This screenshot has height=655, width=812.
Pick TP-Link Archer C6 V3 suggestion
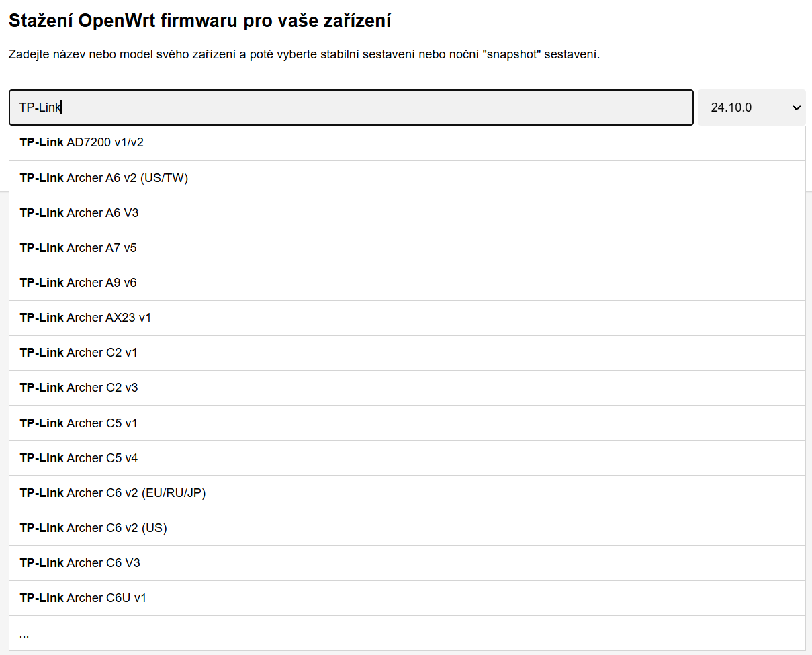pos(80,563)
